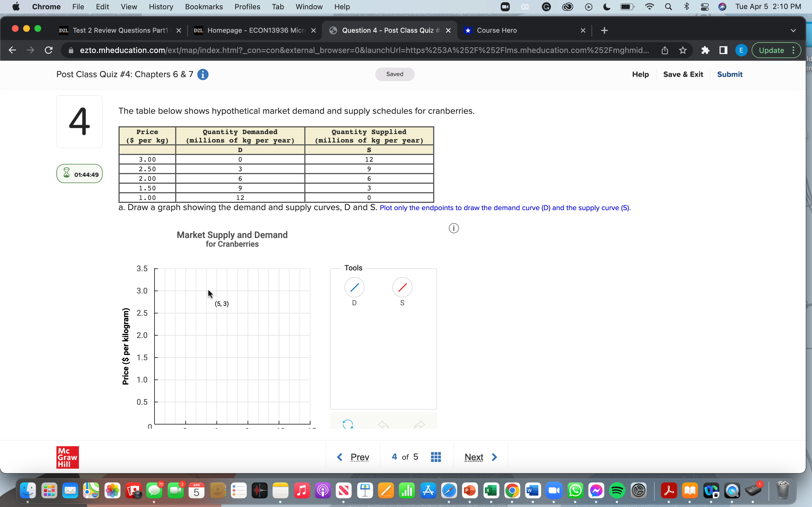Open the question navigator grid icon
Viewport: 812px width, 507px height.
(x=435, y=457)
